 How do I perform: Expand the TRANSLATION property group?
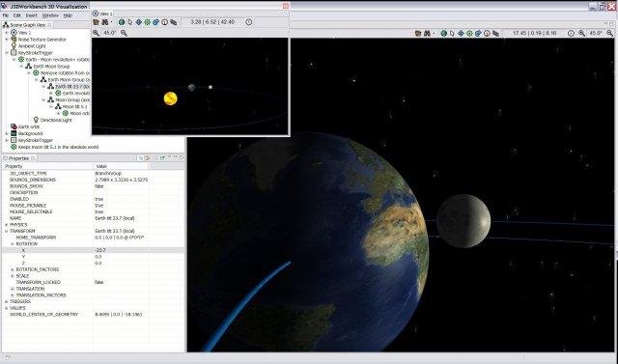point(13,289)
